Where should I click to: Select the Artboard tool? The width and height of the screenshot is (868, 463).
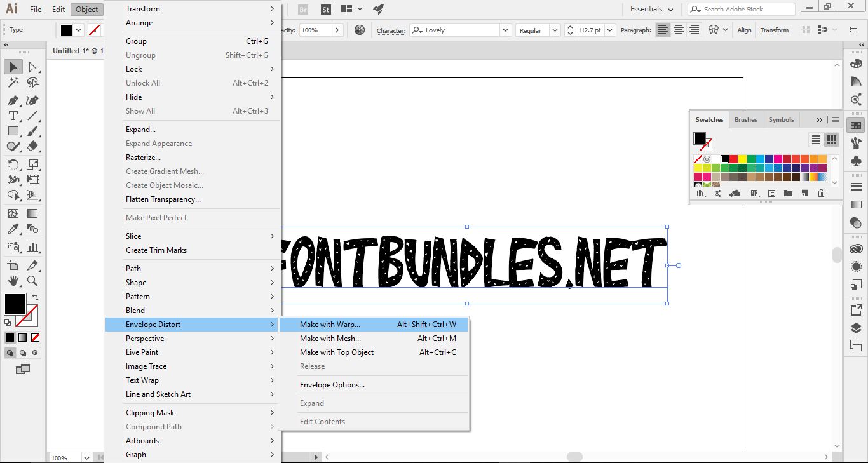[x=13, y=265]
